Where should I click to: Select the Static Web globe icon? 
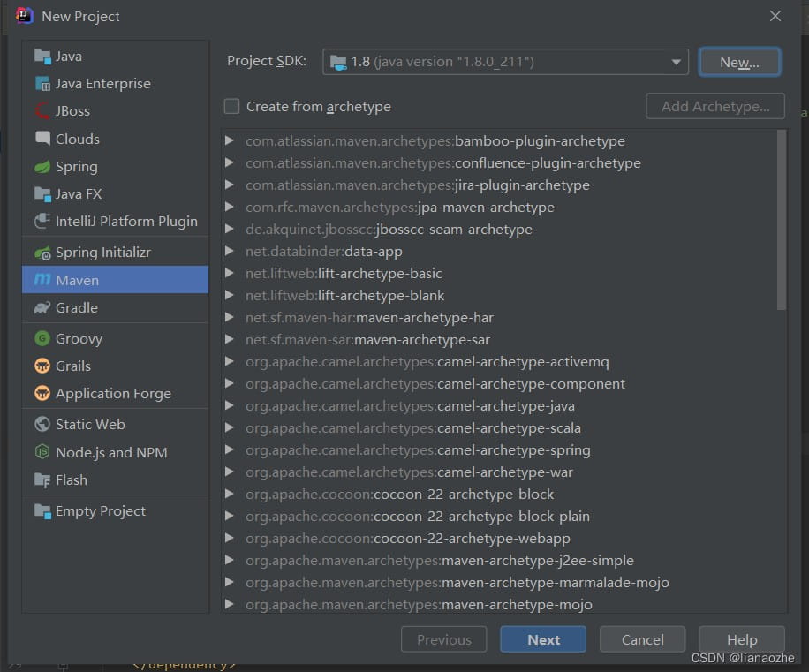click(42, 425)
